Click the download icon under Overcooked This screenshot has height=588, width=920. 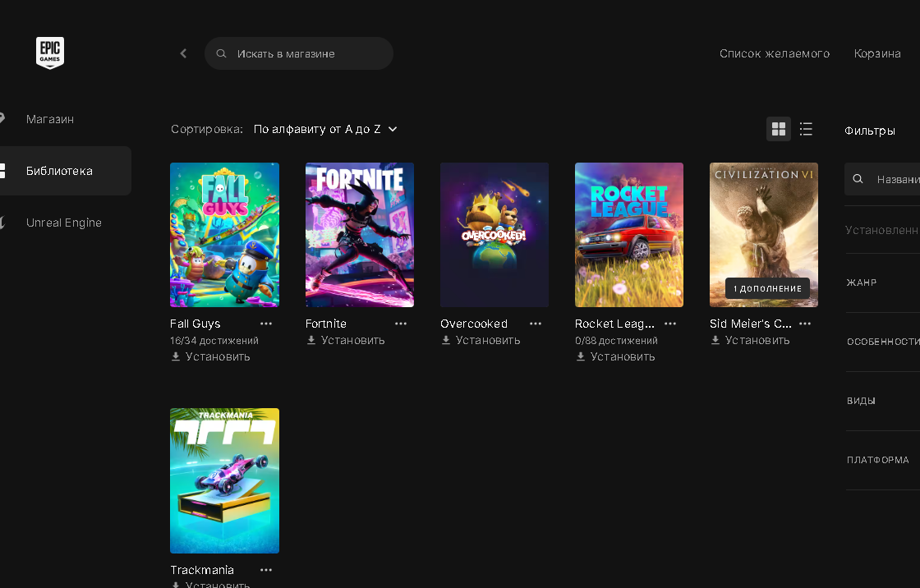tap(446, 340)
